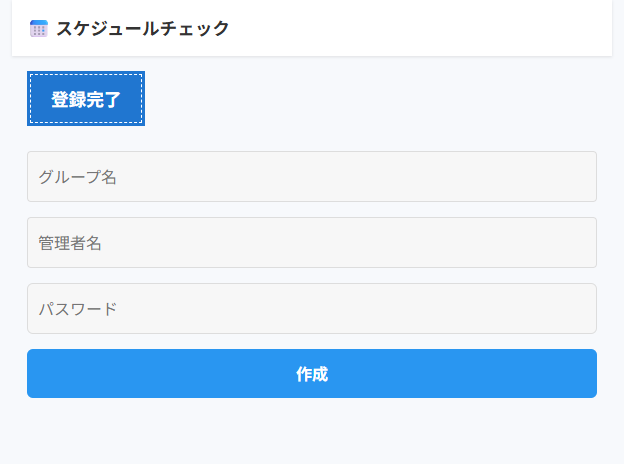
Task: Go to home via スケジュールチェック heading
Action: pos(142,28)
